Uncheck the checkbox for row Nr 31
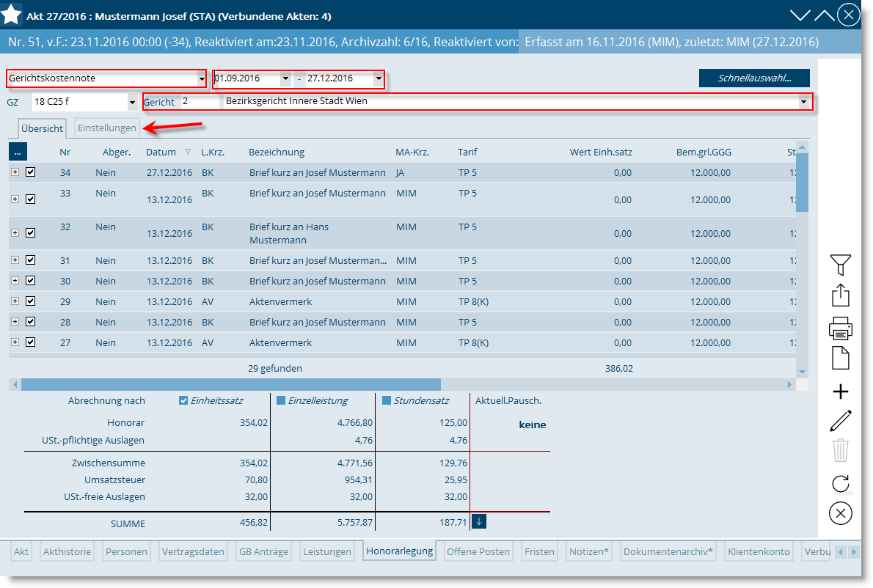The height and width of the screenshot is (588, 873). pos(31,260)
